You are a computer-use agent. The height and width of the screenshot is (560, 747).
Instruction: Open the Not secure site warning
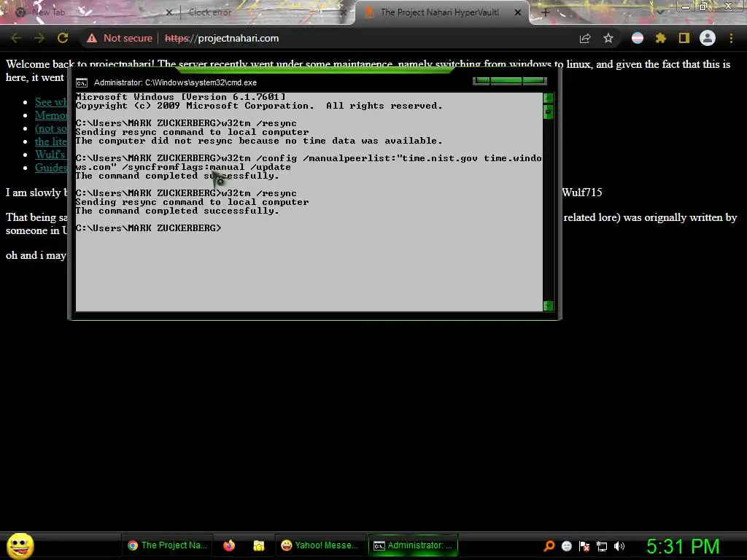click(x=120, y=38)
